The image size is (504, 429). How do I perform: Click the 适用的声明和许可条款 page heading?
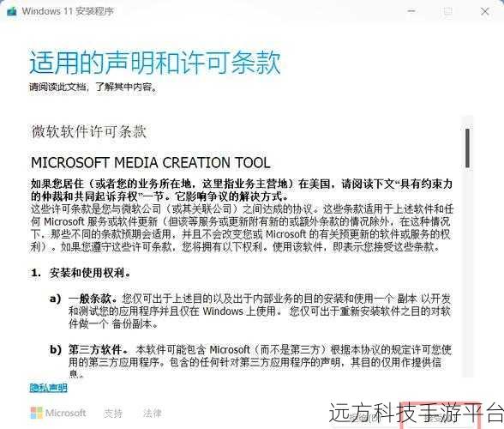pos(155,62)
